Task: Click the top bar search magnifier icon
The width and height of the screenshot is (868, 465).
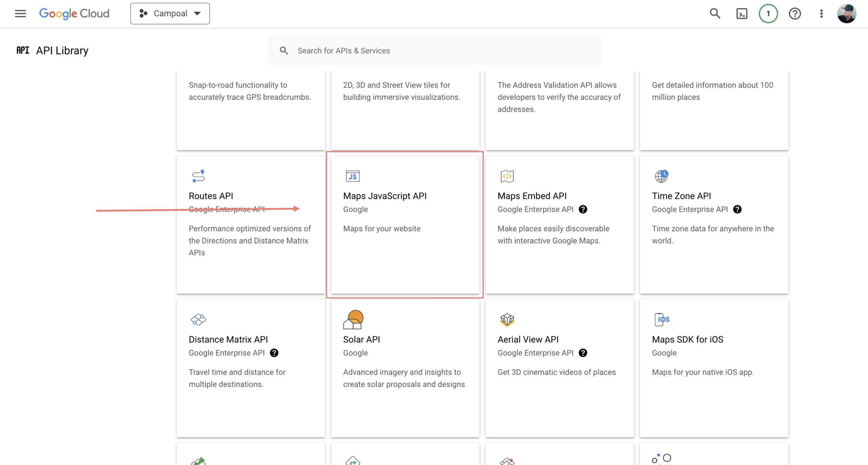Action: click(715, 14)
